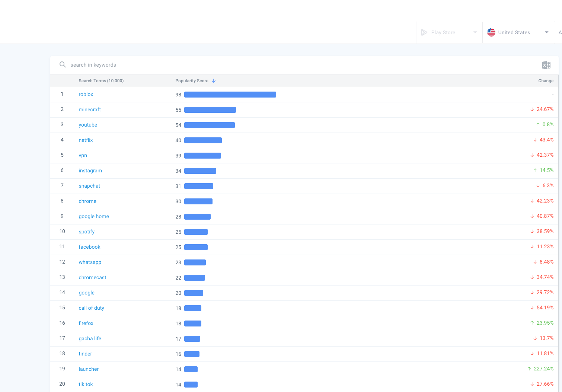Open the instagram keyword link
Image resolution: width=562 pixels, height=392 pixels.
90,171
